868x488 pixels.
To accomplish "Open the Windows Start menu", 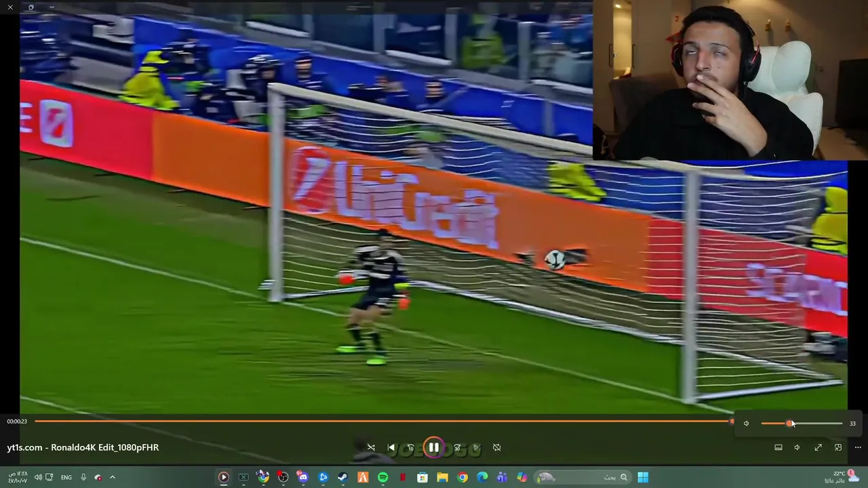I will coord(642,477).
